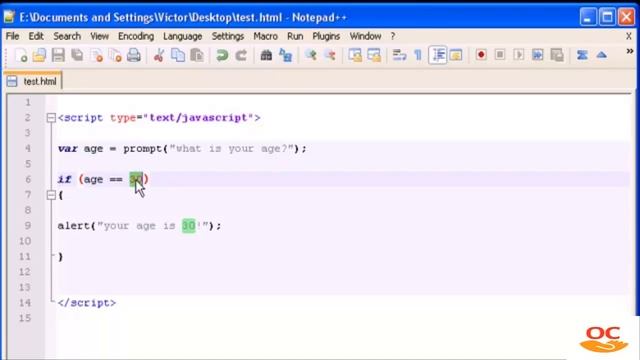Screen dimensions: 640x360
Task: Collapse the script tag fold on line 2
Action: [x=51, y=118]
